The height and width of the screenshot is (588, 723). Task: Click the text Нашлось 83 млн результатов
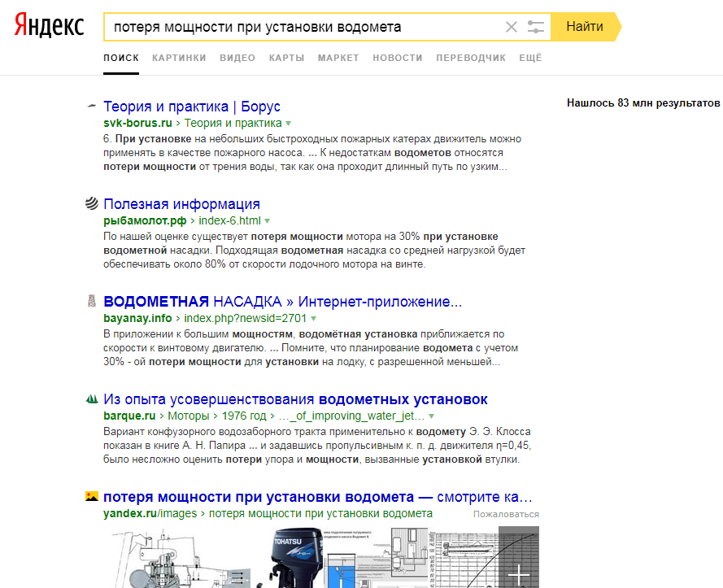(x=643, y=102)
